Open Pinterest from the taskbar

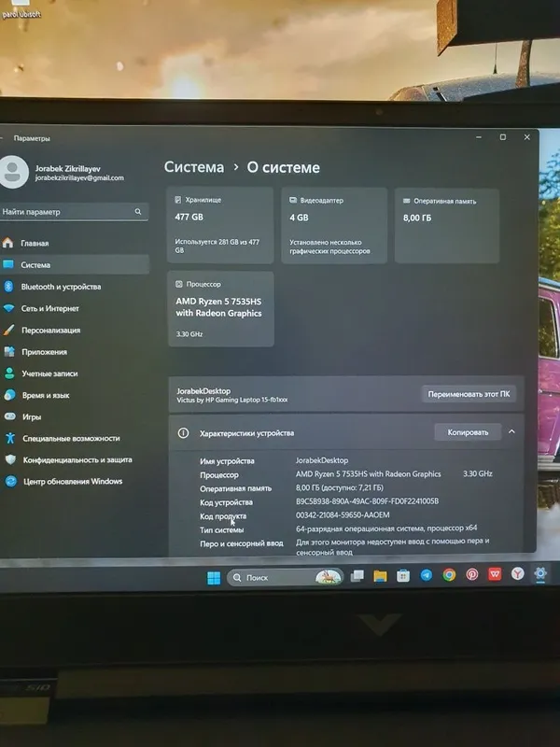point(472,574)
